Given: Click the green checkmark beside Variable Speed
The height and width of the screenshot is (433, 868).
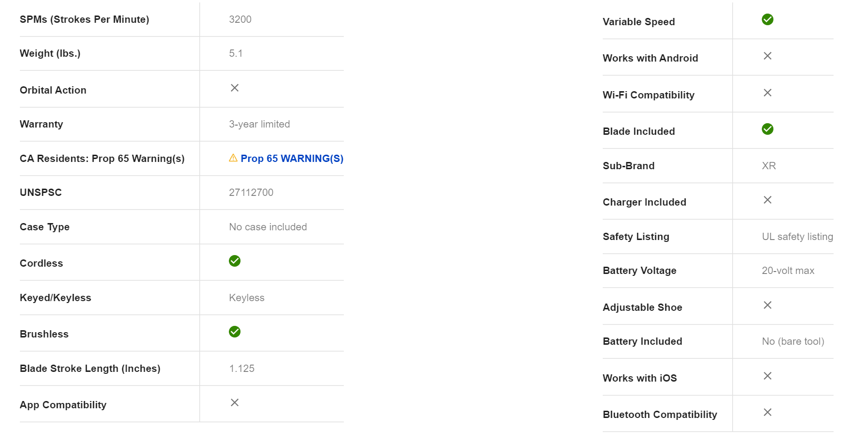Looking at the screenshot, I should coord(768,19).
